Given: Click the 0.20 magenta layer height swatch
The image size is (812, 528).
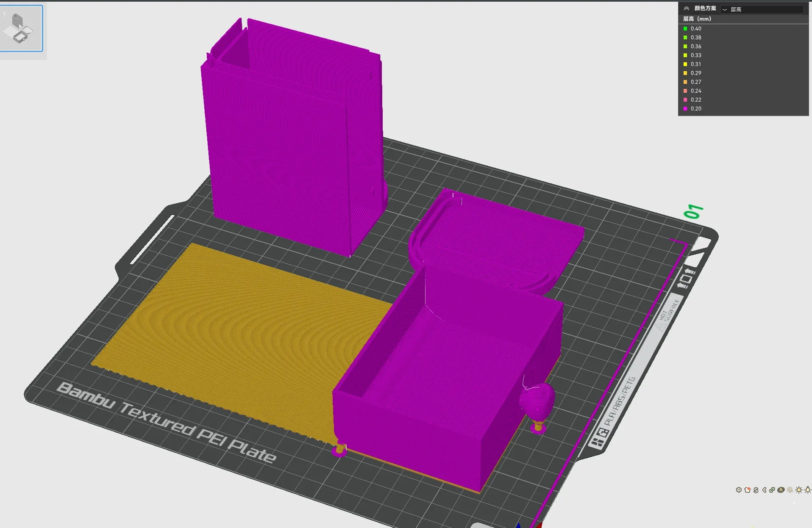Looking at the screenshot, I should [685, 108].
